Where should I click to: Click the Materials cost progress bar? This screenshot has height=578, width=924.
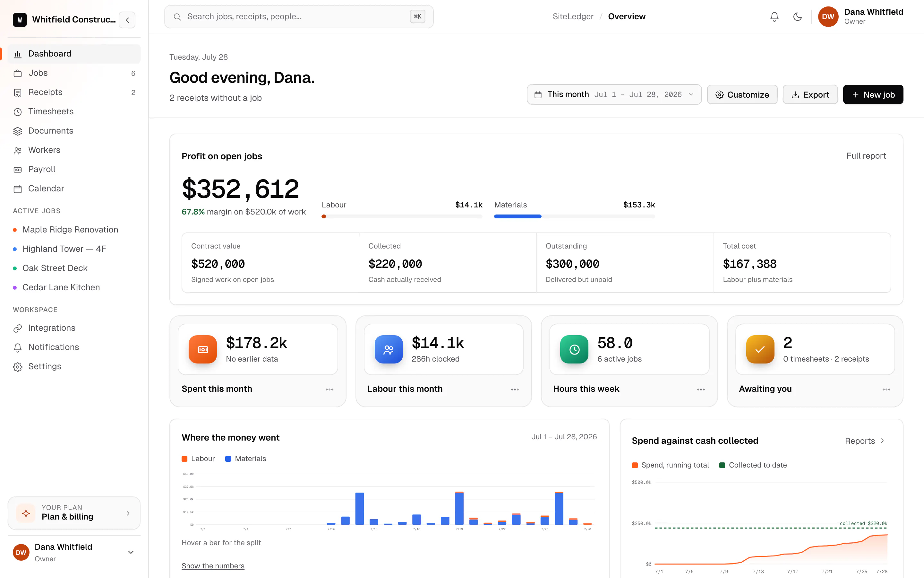click(575, 216)
